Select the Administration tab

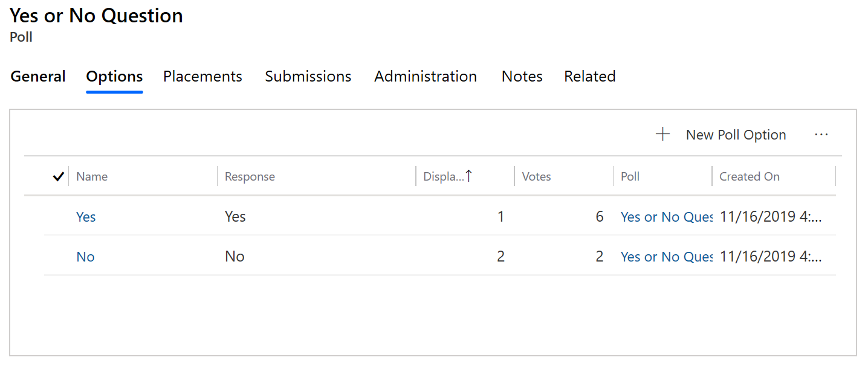(x=425, y=77)
